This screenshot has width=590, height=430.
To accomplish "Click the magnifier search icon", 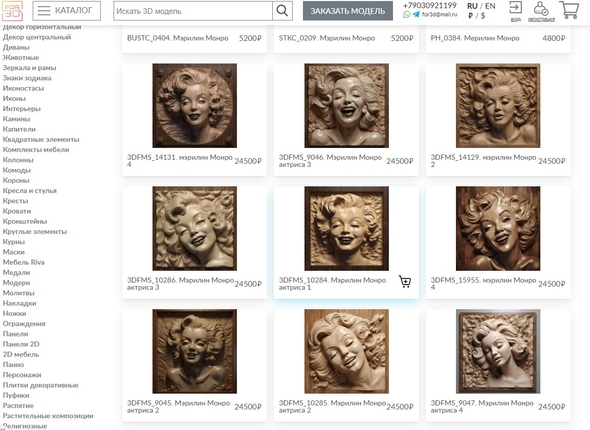I will (x=282, y=11).
